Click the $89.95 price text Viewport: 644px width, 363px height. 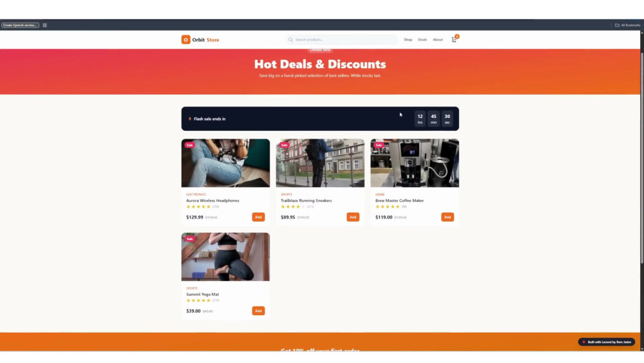point(288,217)
